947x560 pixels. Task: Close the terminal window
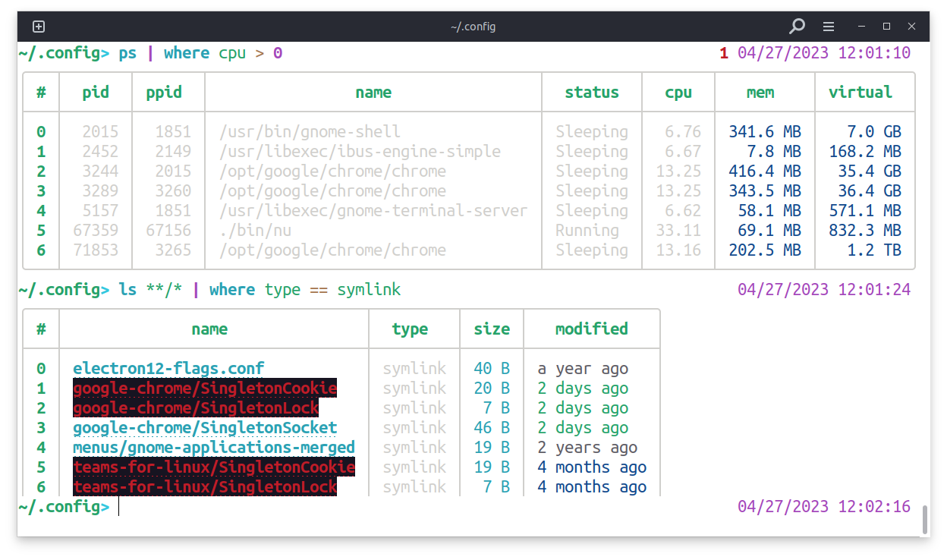click(x=913, y=27)
